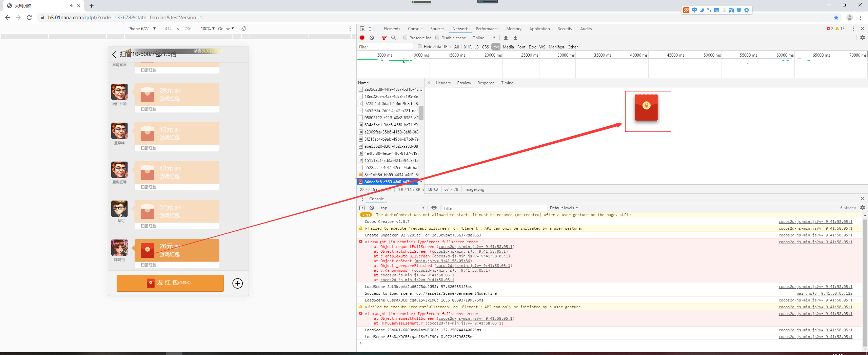Close the DevTools panel
The image size is (868, 355).
click(x=863, y=29)
